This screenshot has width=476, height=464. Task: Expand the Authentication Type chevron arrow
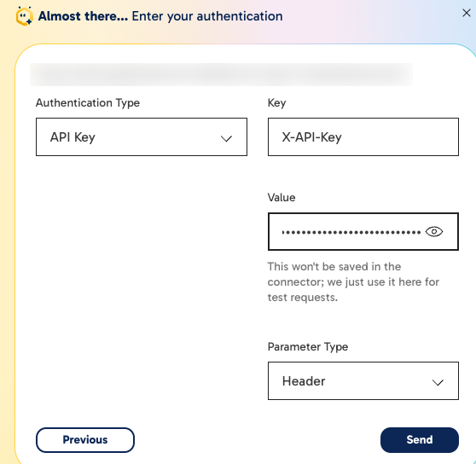point(226,139)
